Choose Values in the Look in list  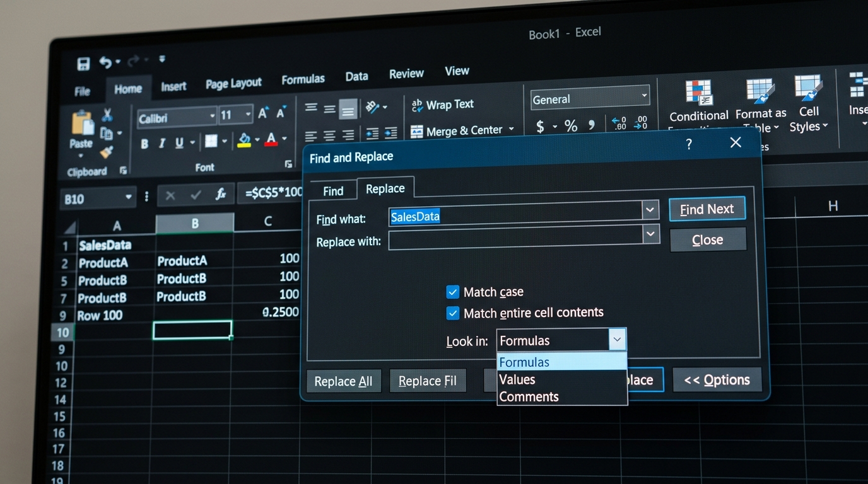coord(561,379)
